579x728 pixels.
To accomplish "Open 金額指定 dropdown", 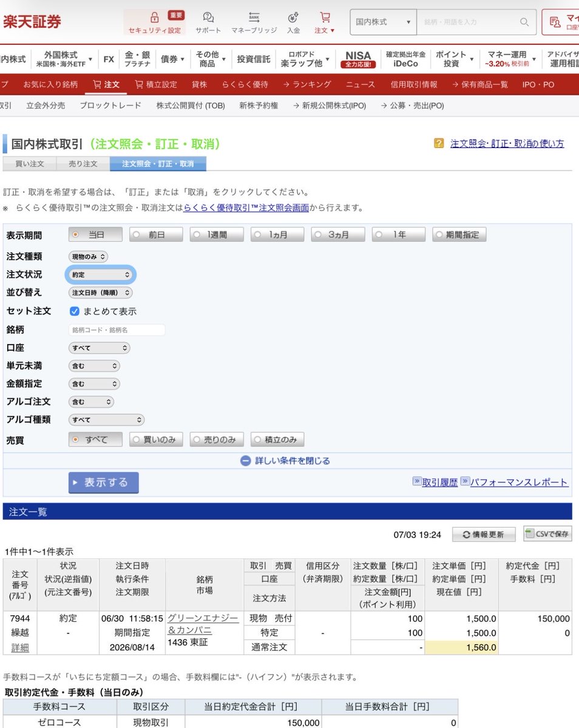I will tap(94, 384).
